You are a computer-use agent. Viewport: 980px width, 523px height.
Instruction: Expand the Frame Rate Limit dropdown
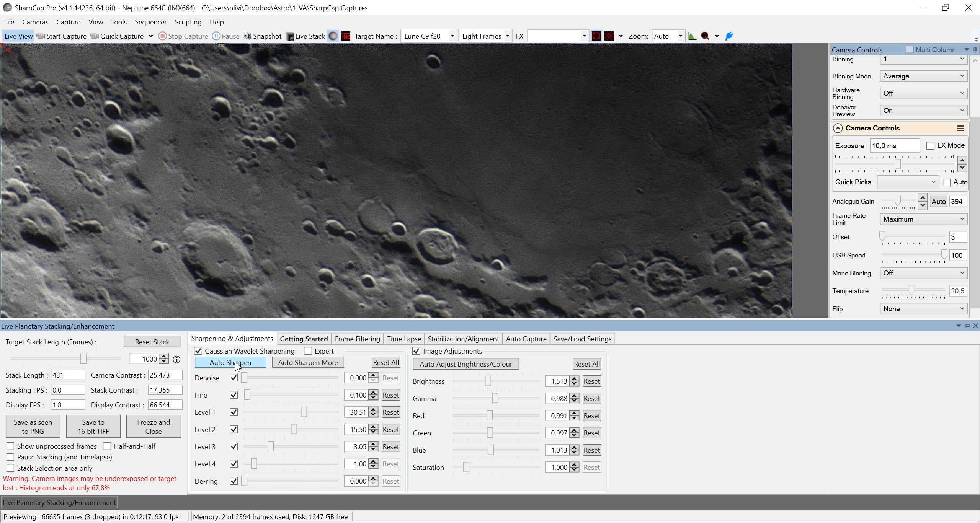[x=924, y=219]
